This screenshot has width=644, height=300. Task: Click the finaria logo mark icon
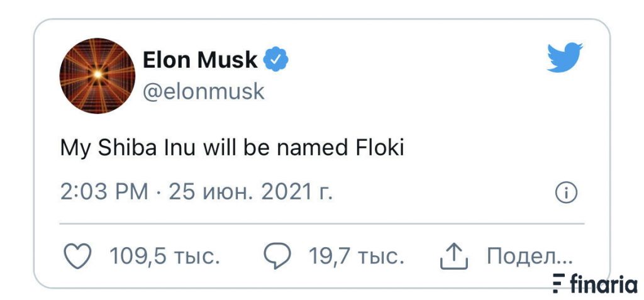[x=558, y=284]
